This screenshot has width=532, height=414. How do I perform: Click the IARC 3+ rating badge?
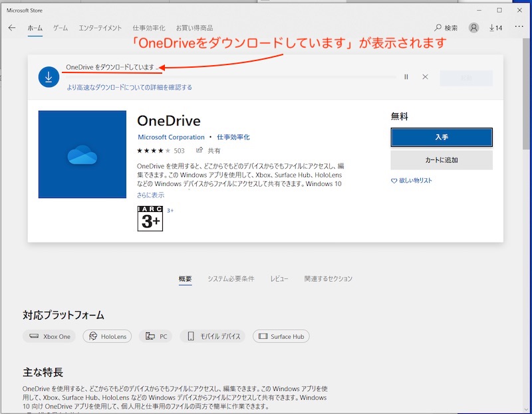(150, 219)
